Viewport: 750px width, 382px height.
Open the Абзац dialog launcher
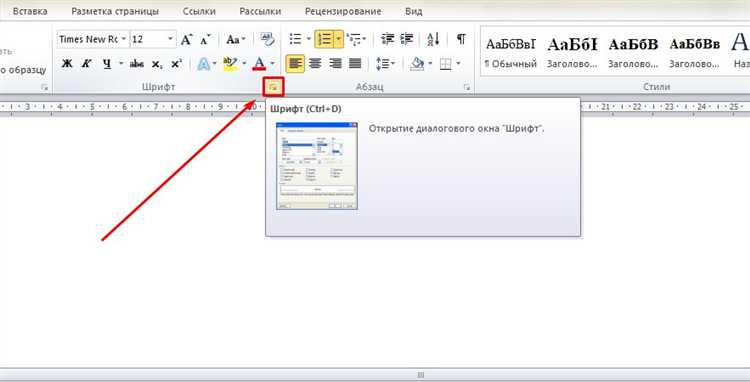click(466, 87)
